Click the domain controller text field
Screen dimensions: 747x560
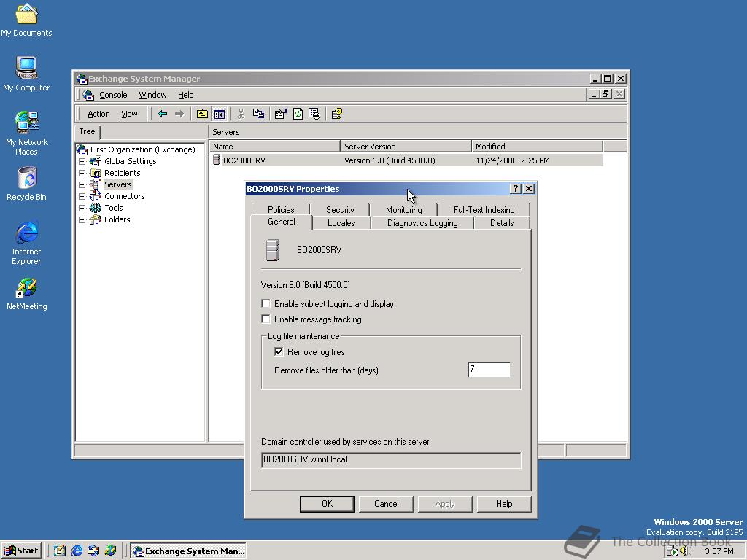[x=391, y=460]
